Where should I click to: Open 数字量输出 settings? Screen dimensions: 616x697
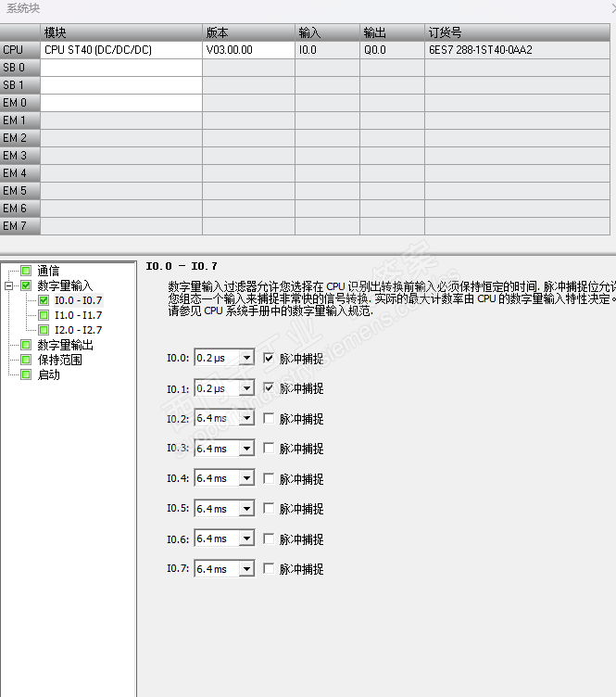coord(65,345)
